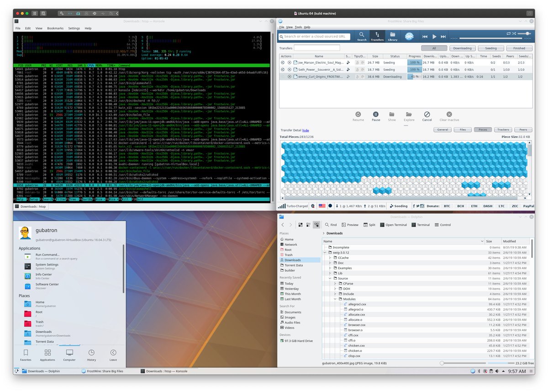This screenshot has height=392, width=548.
Task: Collapse the swig-3.0.12 folder in Dolphin
Action: [325, 252]
